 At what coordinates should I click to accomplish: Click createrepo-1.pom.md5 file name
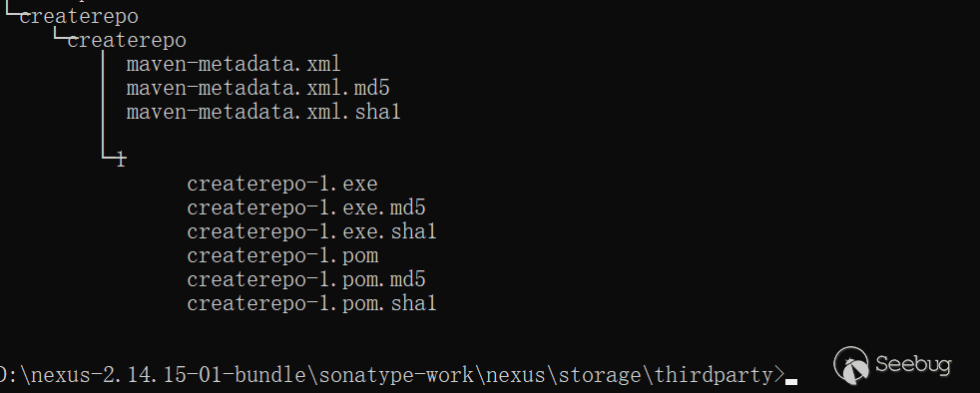306,279
